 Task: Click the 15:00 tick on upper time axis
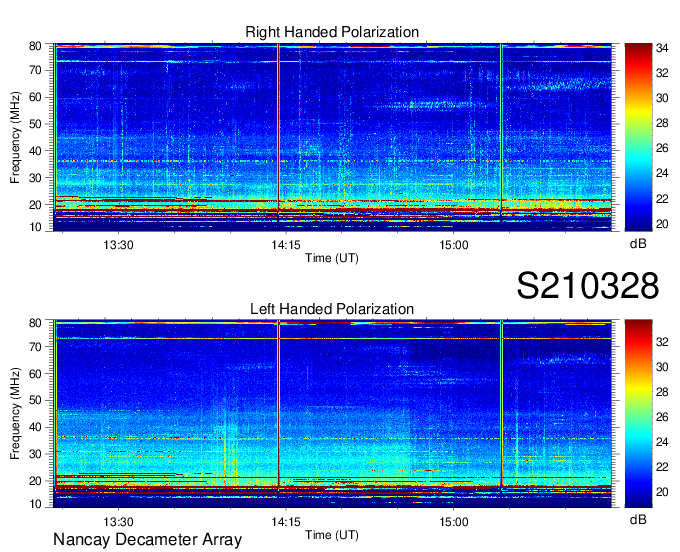pyautogui.click(x=454, y=245)
